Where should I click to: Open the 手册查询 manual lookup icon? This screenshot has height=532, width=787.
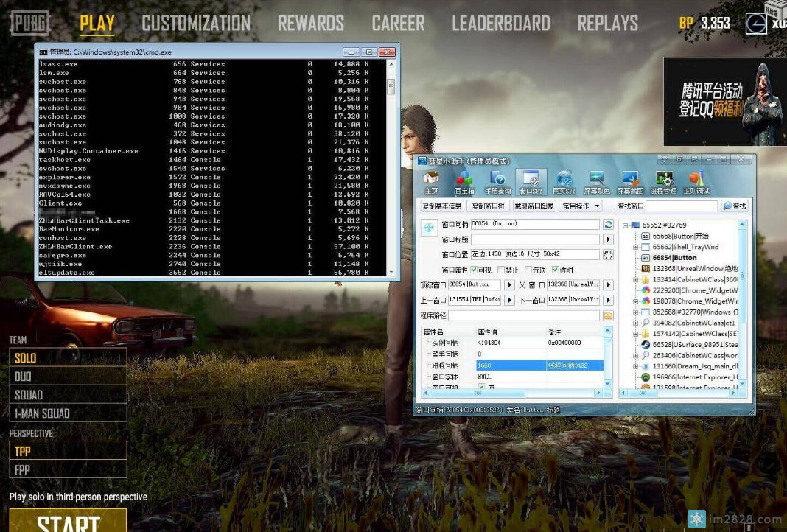[498, 181]
